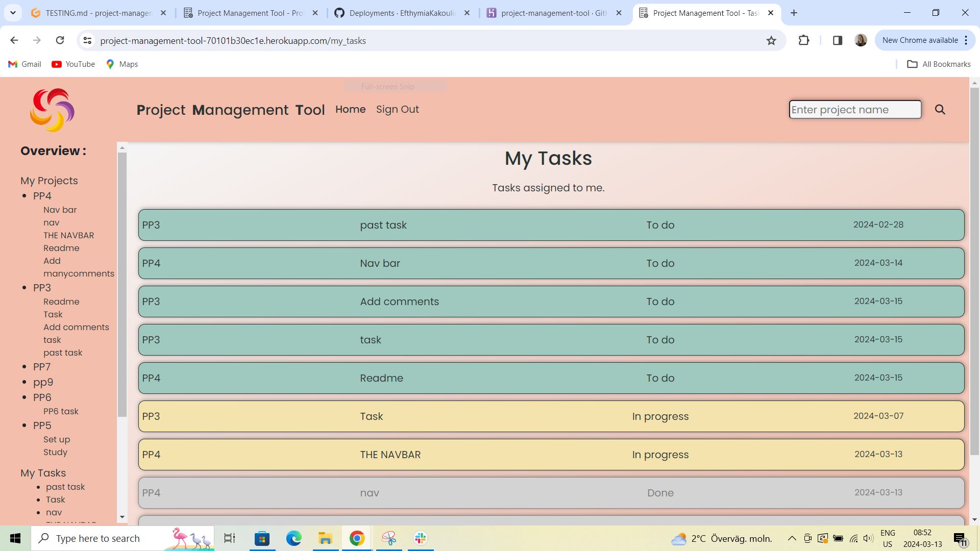Open the Home page link

pyautogui.click(x=350, y=109)
